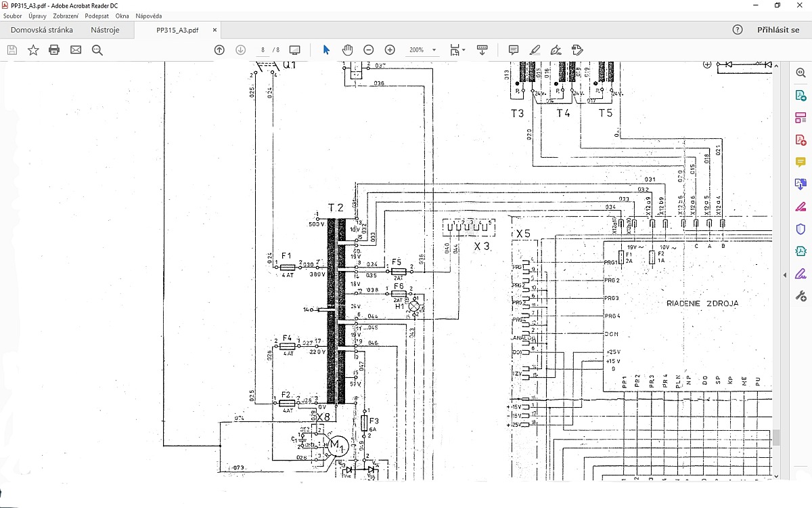The image size is (812, 508).
Task: Go to the previous page with up arrow
Action: [219, 50]
